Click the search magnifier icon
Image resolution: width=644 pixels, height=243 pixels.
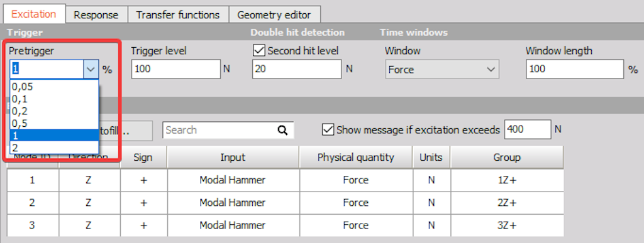click(x=282, y=131)
